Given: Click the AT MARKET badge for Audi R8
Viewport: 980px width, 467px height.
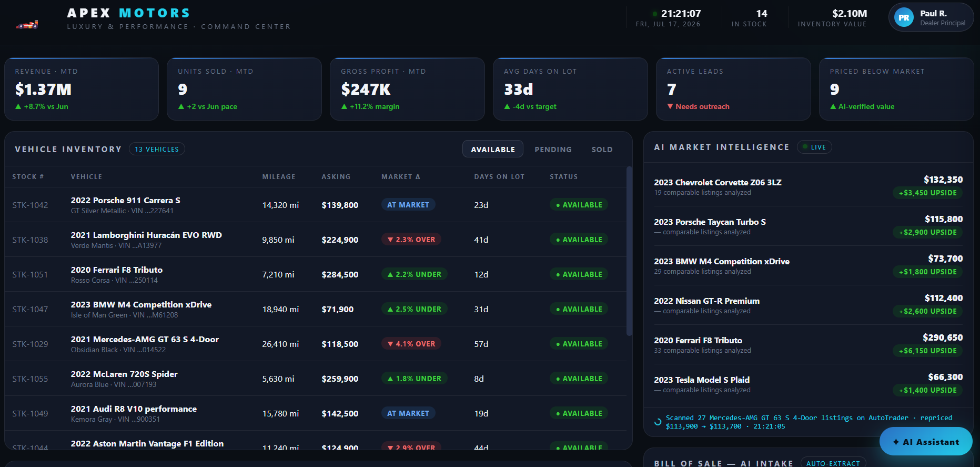Looking at the screenshot, I should pyautogui.click(x=408, y=413).
